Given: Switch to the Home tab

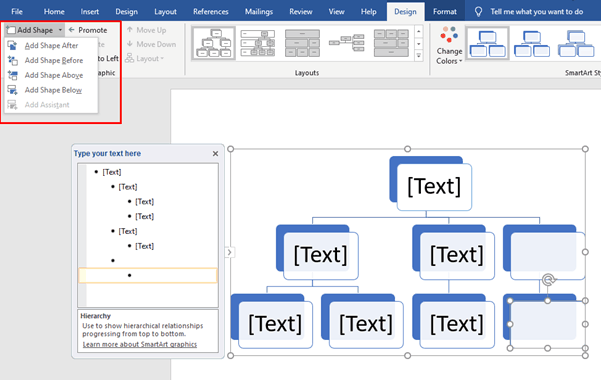Looking at the screenshot, I should coord(54,12).
